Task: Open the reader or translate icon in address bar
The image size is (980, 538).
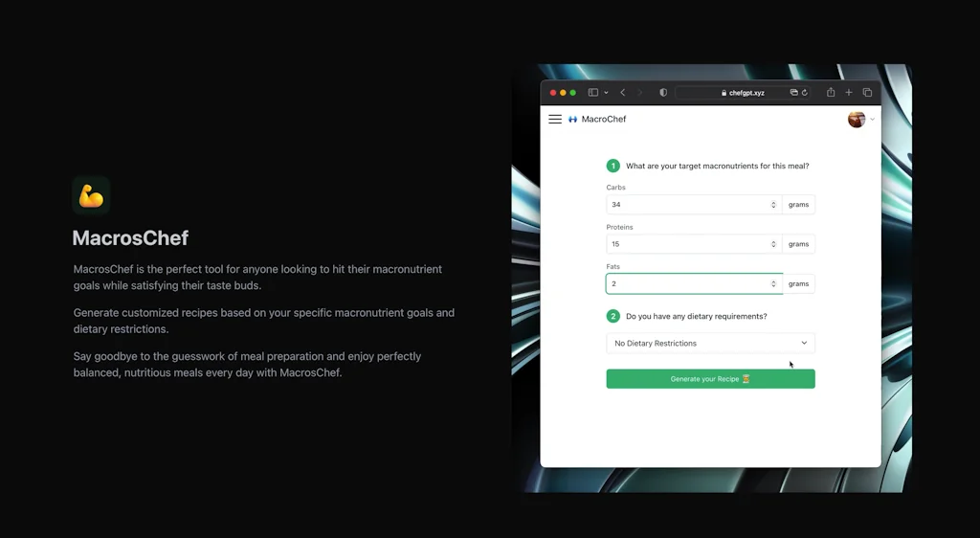Action: pos(793,93)
